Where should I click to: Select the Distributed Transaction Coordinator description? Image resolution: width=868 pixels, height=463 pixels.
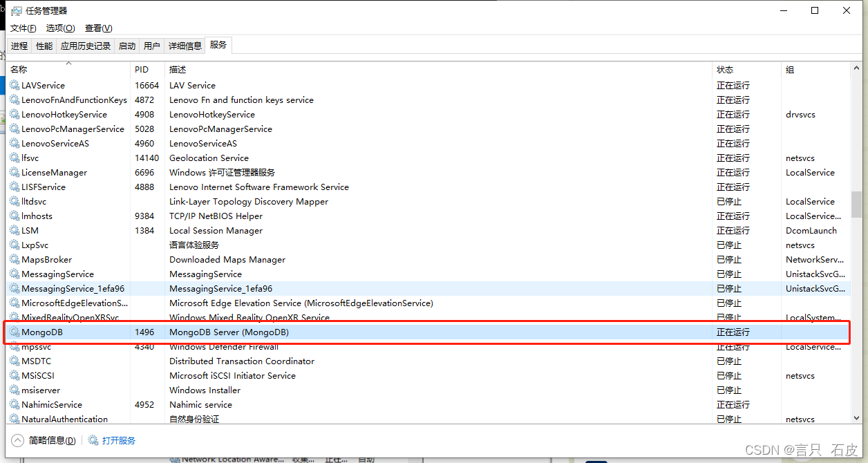tap(242, 361)
